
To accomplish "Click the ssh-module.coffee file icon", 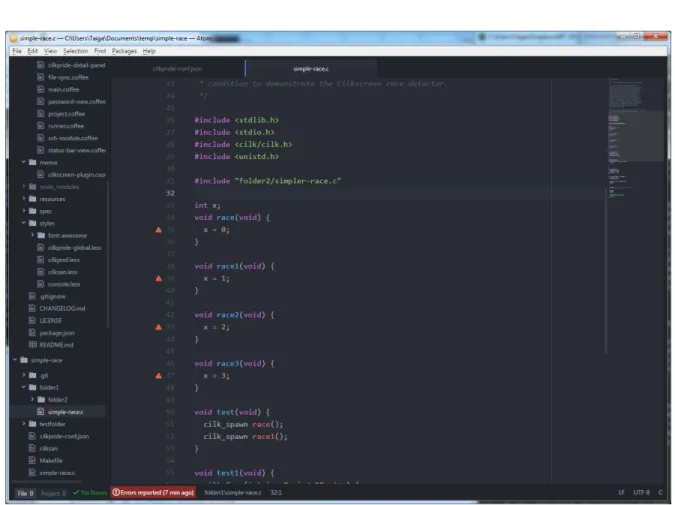I will [40, 138].
